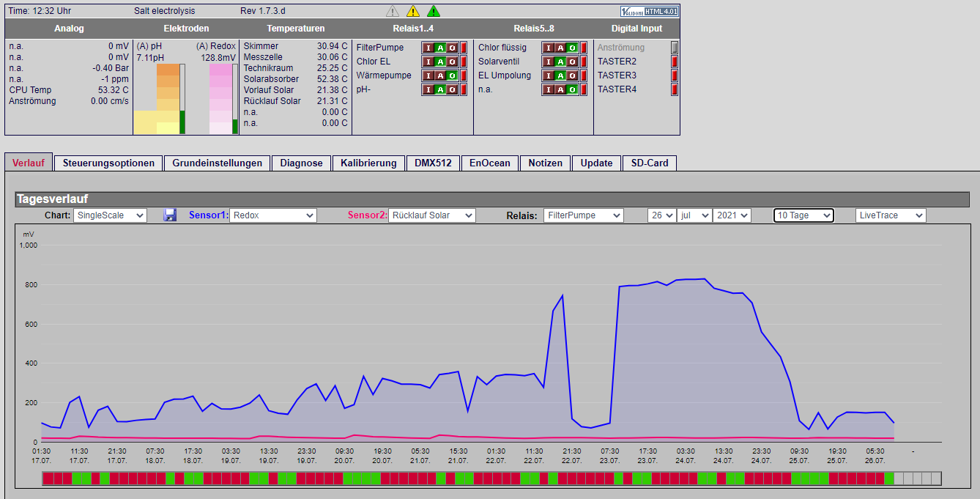Click the 7.11pH value
Screen dimensions: 980x499
[150, 57]
